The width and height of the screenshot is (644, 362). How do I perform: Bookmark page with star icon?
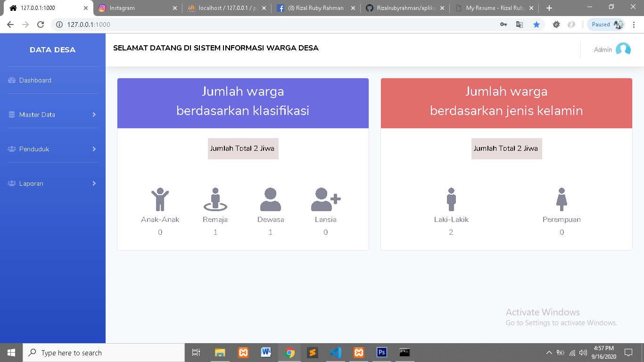pos(537,25)
